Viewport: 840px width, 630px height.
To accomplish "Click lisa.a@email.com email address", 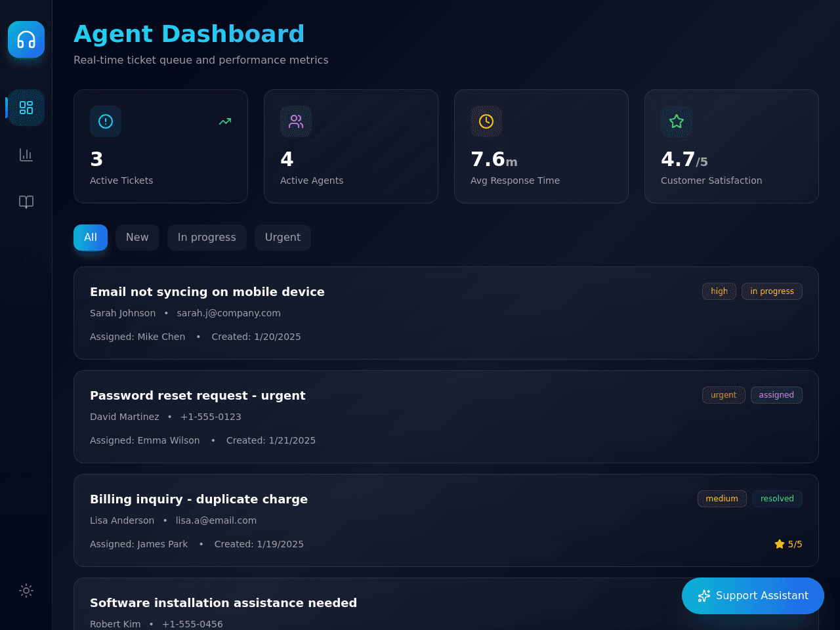I will click(216, 520).
